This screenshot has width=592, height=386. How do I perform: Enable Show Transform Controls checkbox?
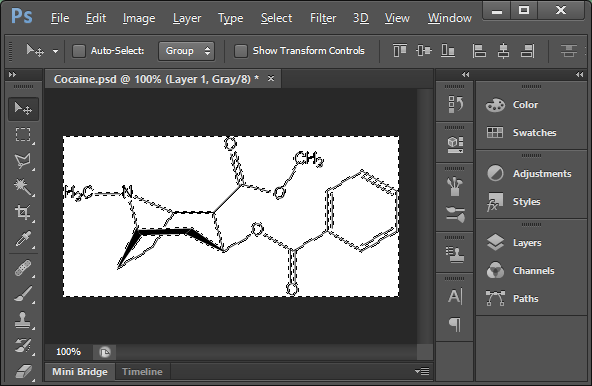pos(240,51)
